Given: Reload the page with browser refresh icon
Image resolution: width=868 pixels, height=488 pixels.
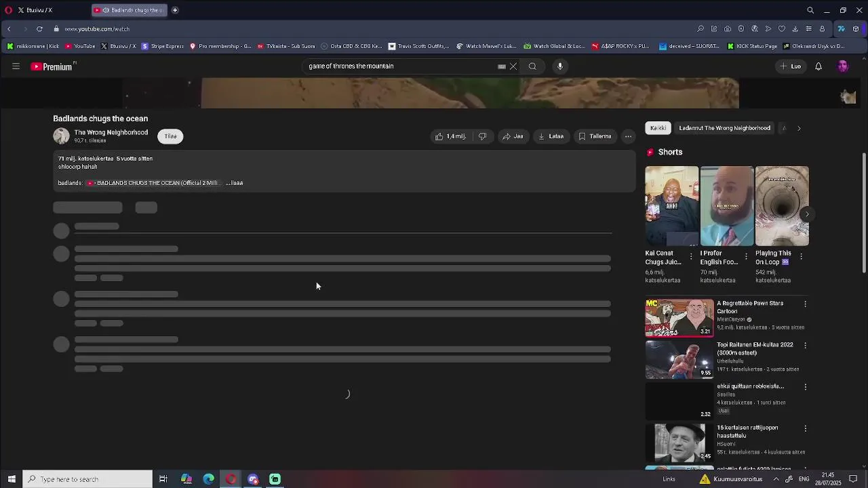Looking at the screenshot, I should 39,29.
